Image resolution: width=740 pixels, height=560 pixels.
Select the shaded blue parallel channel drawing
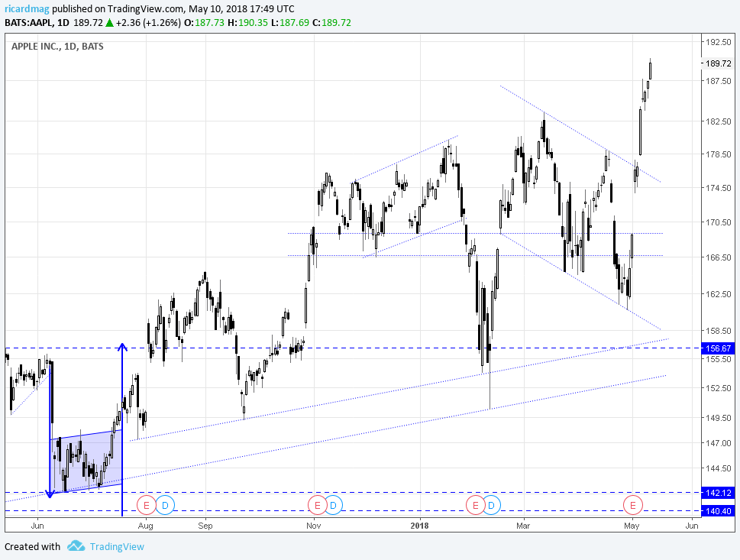(86, 461)
